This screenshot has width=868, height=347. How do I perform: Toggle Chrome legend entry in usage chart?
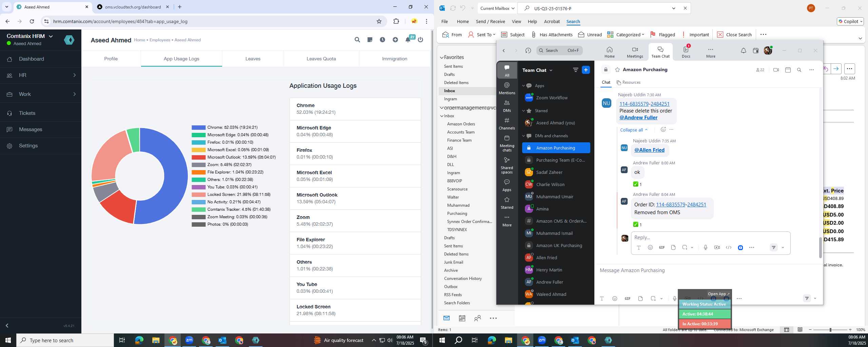(x=224, y=127)
